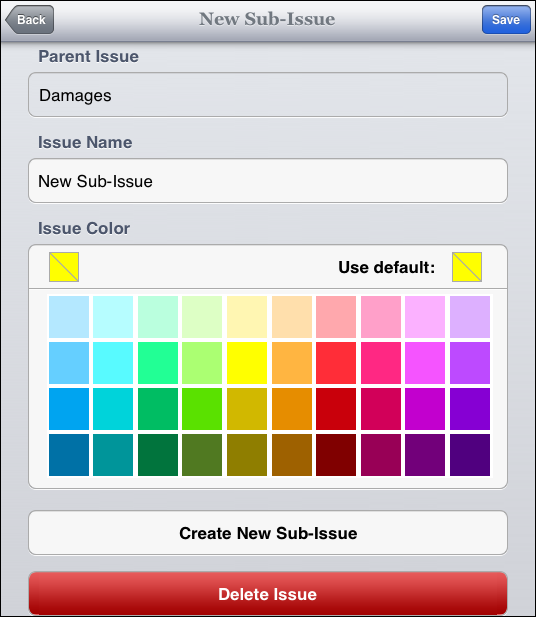Select the lightest blue swatch in the top row
The height and width of the screenshot is (617, 536).
click(x=69, y=317)
